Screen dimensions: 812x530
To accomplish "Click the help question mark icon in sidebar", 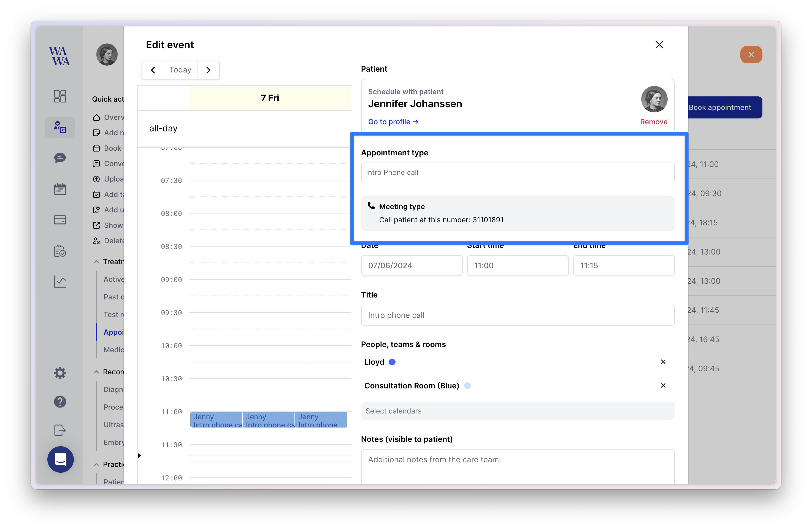I will coord(59,402).
